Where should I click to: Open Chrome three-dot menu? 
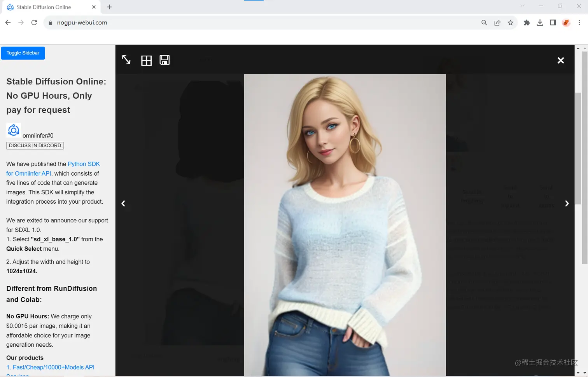pyautogui.click(x=579, y=23)
